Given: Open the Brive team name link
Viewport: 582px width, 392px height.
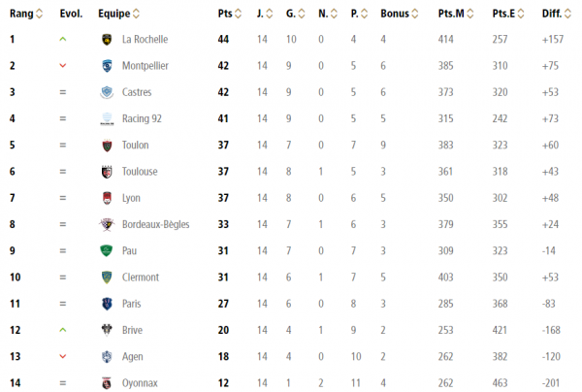Looking at the screenshot, I should click(x=132, y=330).
